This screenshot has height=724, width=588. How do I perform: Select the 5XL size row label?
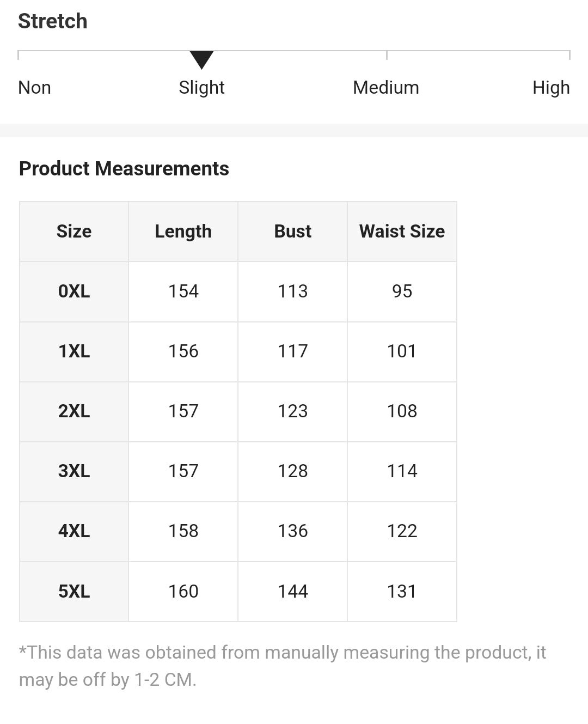click(x=74, y=592)
